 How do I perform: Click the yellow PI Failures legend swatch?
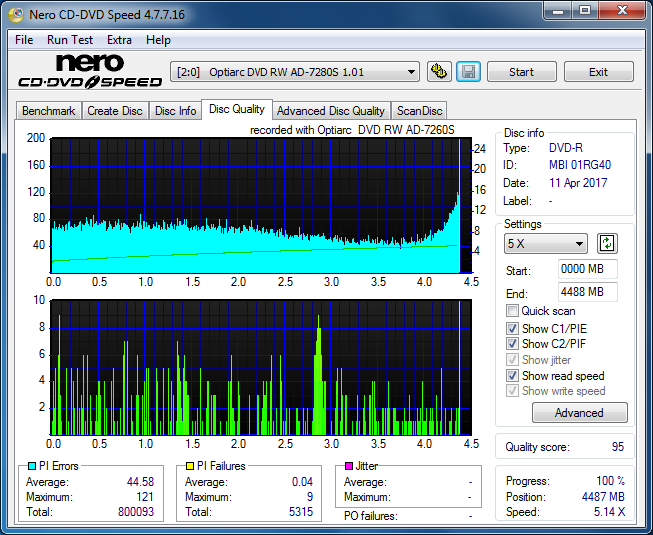pyautogui.click(x=190, y=466)
